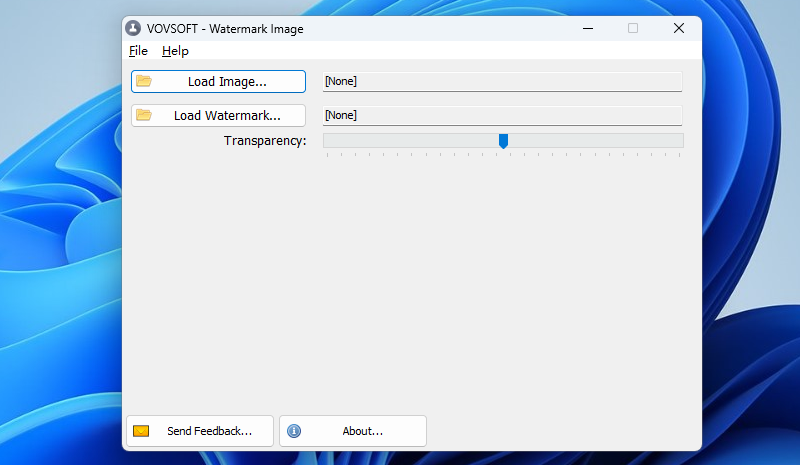Click the image path field next to Load Image
This screenshot has height=465, width=800.
502,82
